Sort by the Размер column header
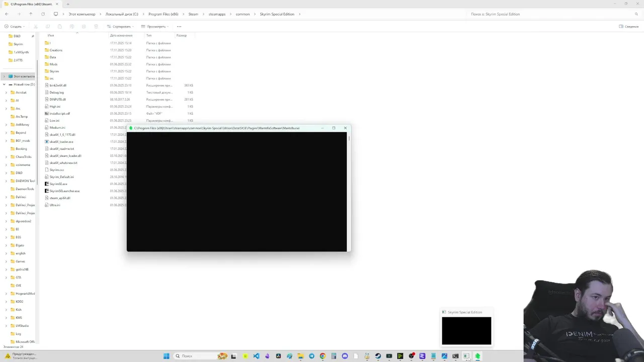The width and height of the screenshot is (644, 362). click(x=182, y=36)
